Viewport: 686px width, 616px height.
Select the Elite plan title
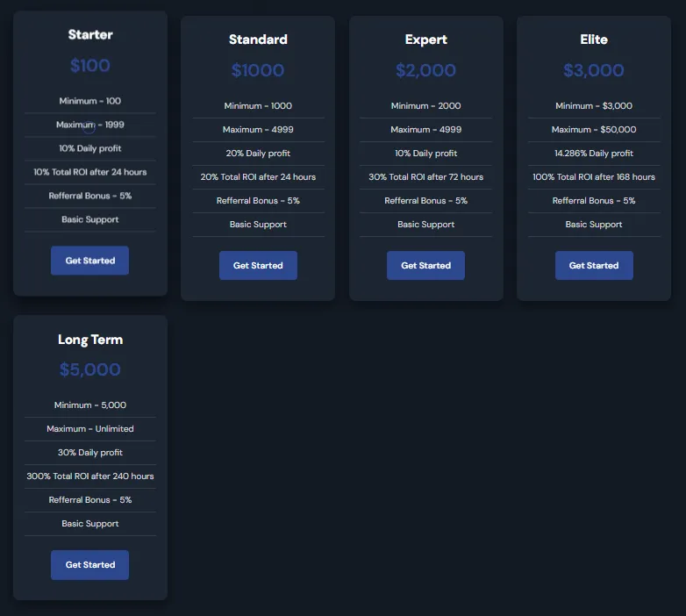[593, 39]
